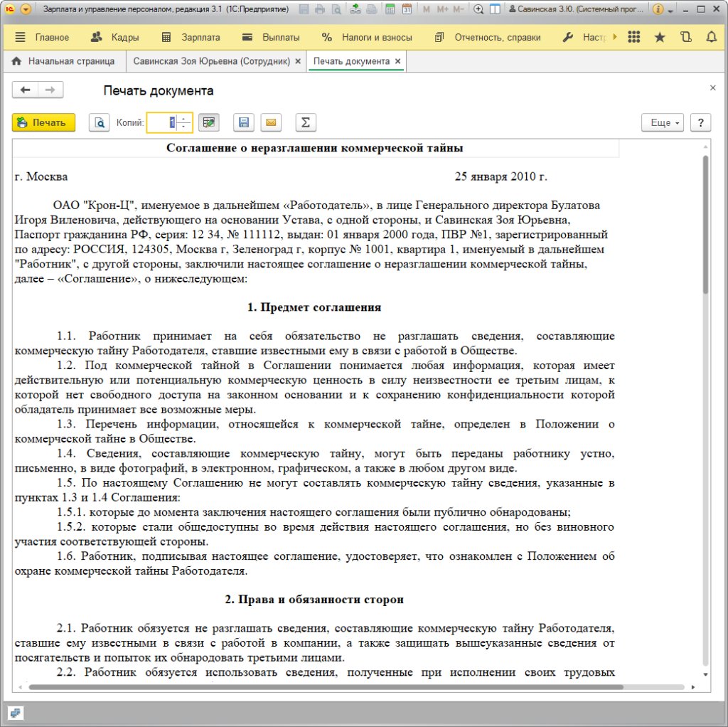Click the zoom magnifier icon in title bar
The height and width of the screenshot is (727, 728).
coord(478,9)
